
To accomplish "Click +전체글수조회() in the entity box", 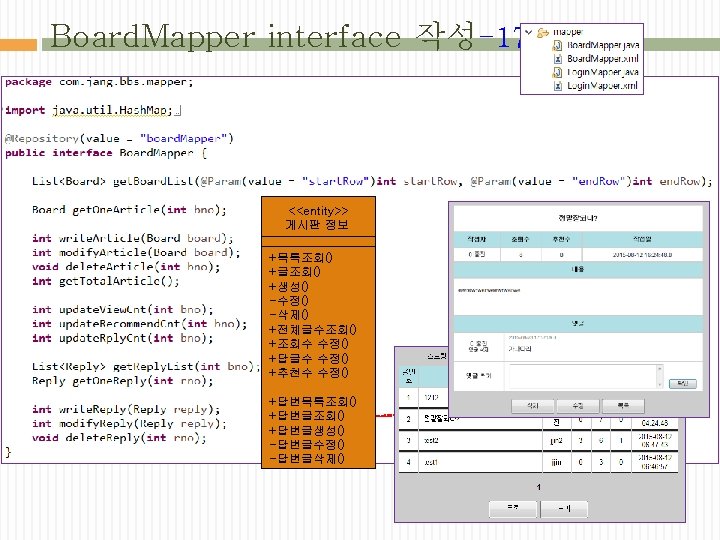I will pyautogui.click(x=313, y=330).
